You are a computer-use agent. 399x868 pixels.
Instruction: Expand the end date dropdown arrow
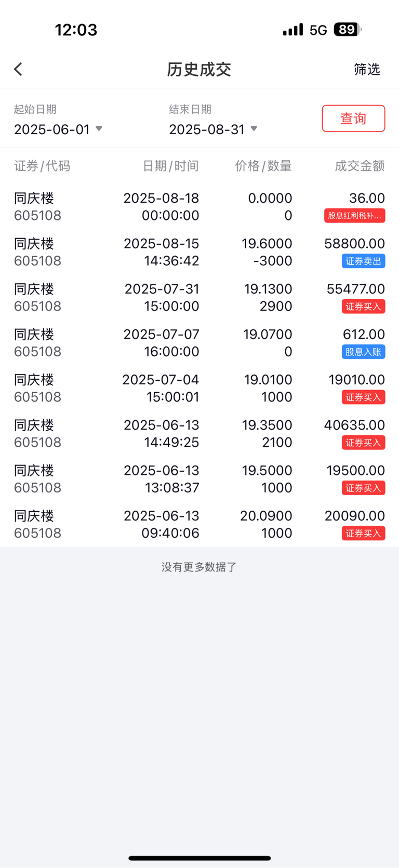click(254, 128)
